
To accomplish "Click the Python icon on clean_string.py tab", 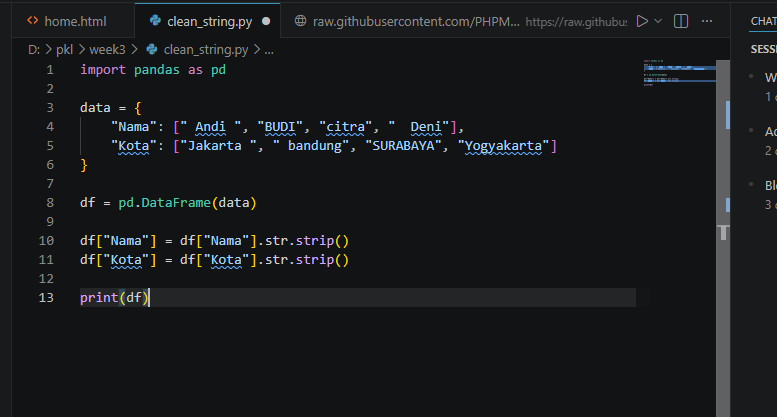I will [x=155, y=21].
